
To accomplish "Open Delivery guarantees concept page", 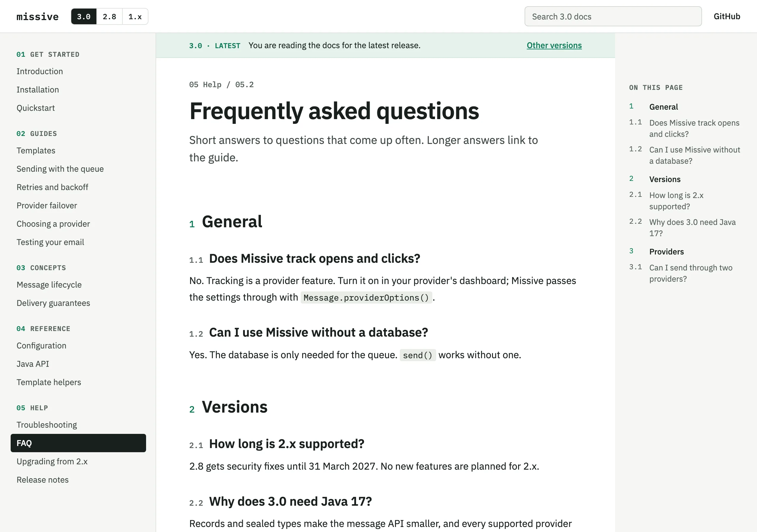I will [x=54, y=303].
